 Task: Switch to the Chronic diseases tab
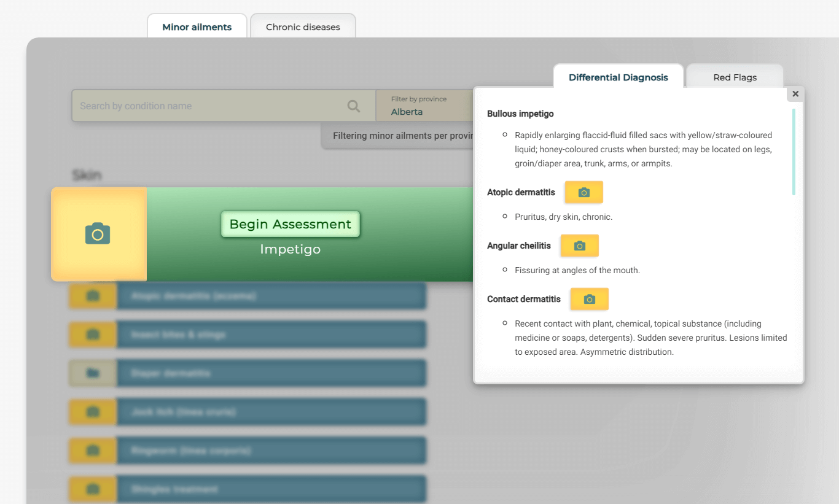click(x=303, y=26)
